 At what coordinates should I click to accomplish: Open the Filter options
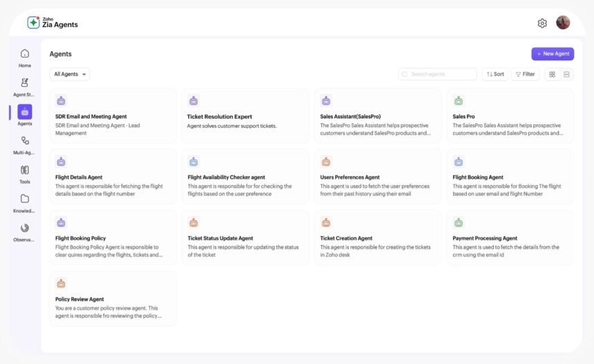click(x=525, y=74)
